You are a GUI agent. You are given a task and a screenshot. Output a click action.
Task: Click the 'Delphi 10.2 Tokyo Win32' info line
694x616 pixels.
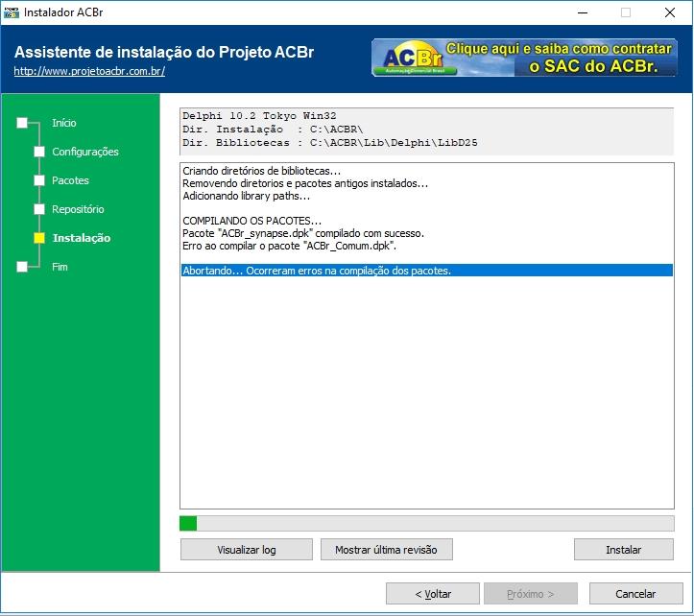click(259, 116)
